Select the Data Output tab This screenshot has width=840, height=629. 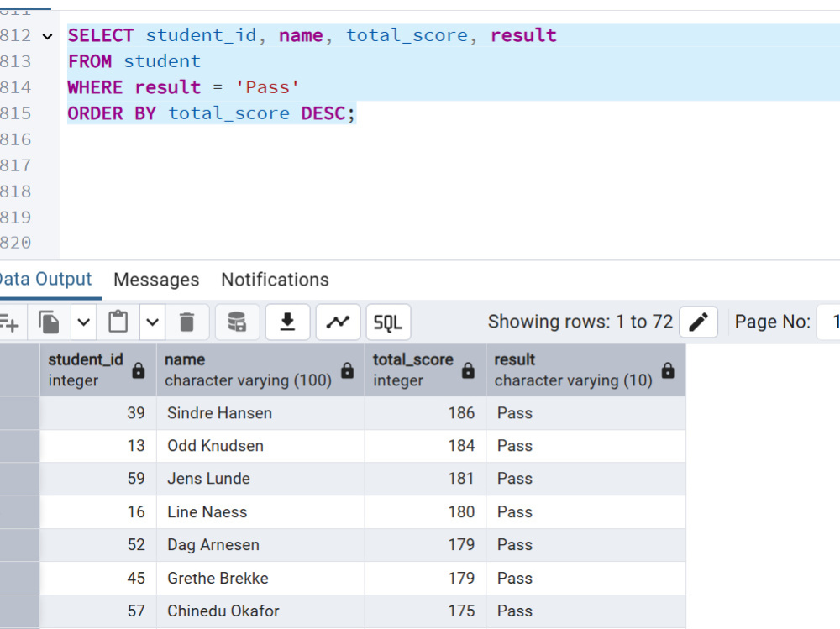(x=45, y=279)
